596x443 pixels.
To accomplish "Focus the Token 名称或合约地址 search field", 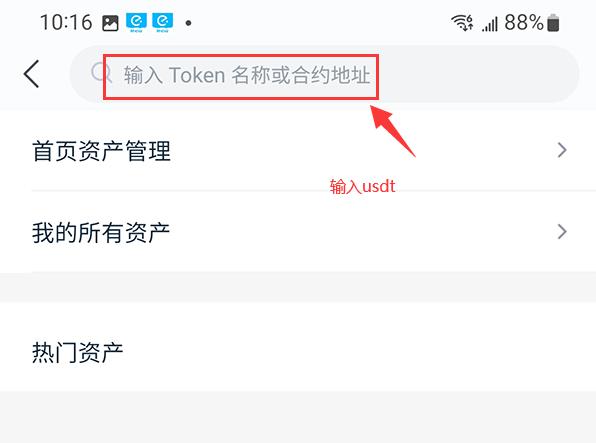I will [324, 74].
